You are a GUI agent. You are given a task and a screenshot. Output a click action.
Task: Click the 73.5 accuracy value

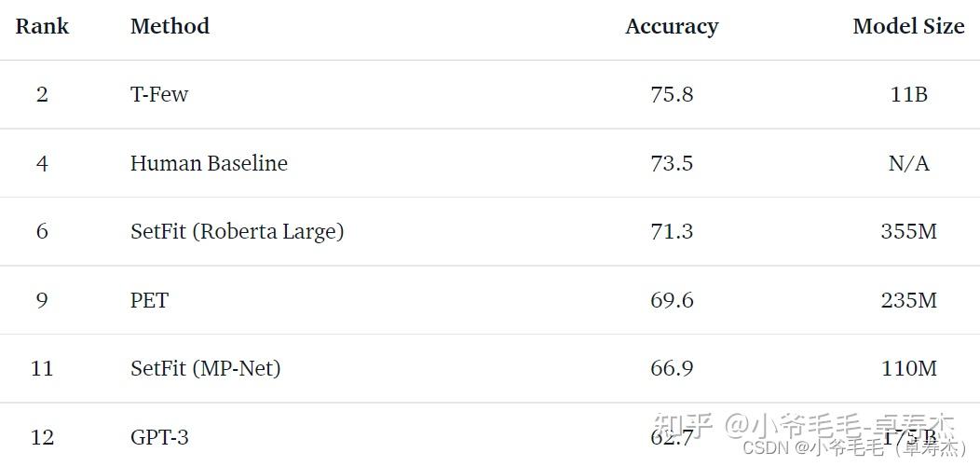672,163
